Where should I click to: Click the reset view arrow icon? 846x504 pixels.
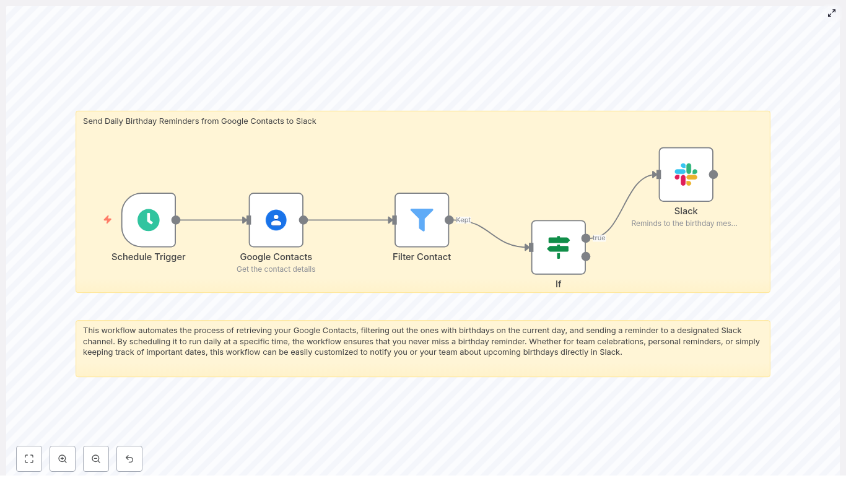click(129, 459)
